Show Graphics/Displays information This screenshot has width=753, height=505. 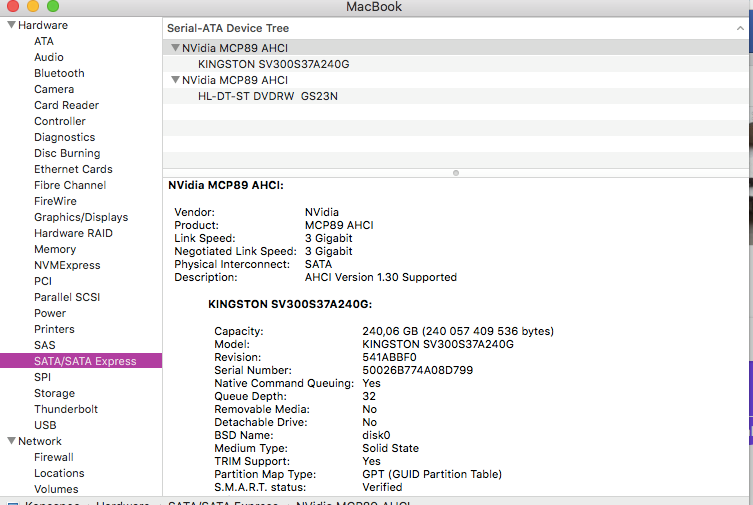point(81,217)
